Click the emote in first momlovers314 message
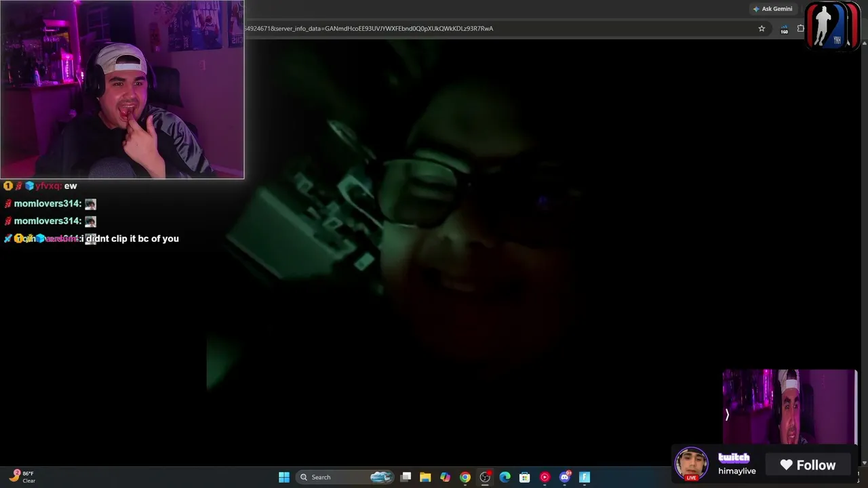868x488 pixels. click(90, 204)
